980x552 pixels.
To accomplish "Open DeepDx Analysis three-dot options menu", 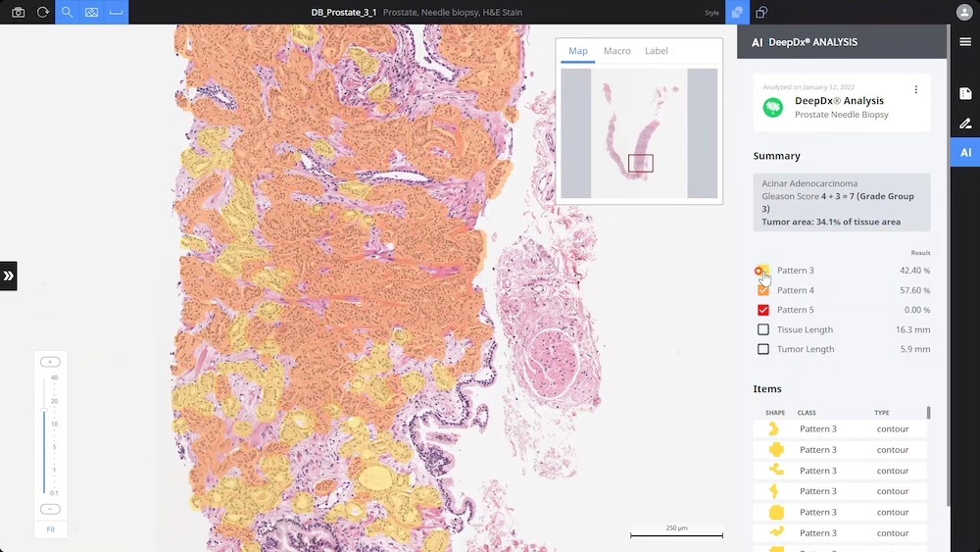I will coord(916,90).
